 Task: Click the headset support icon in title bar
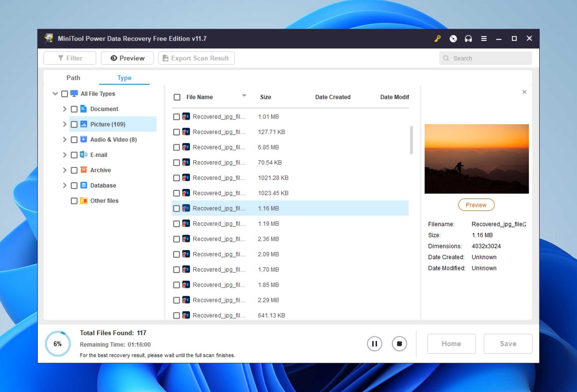point(469,39)
